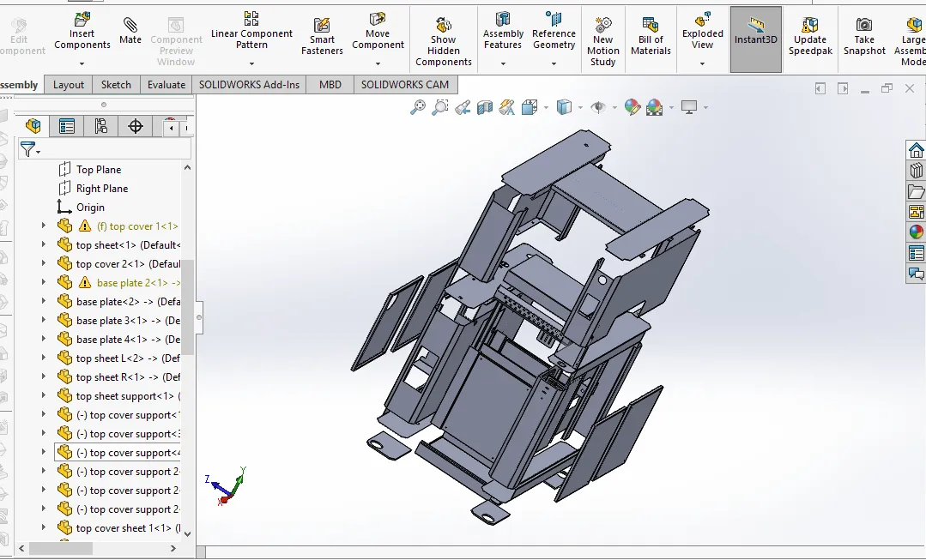Click the Edit Appearance colored ball icon

(631, 107)
